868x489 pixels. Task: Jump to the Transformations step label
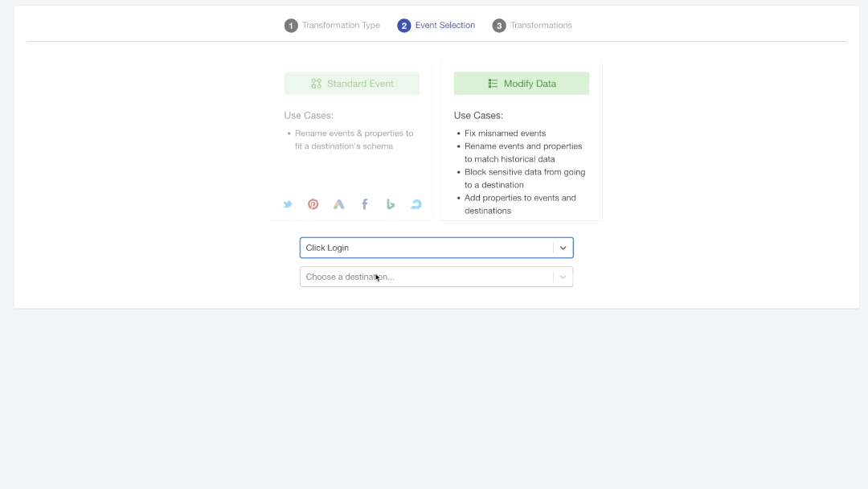[541, 26]
